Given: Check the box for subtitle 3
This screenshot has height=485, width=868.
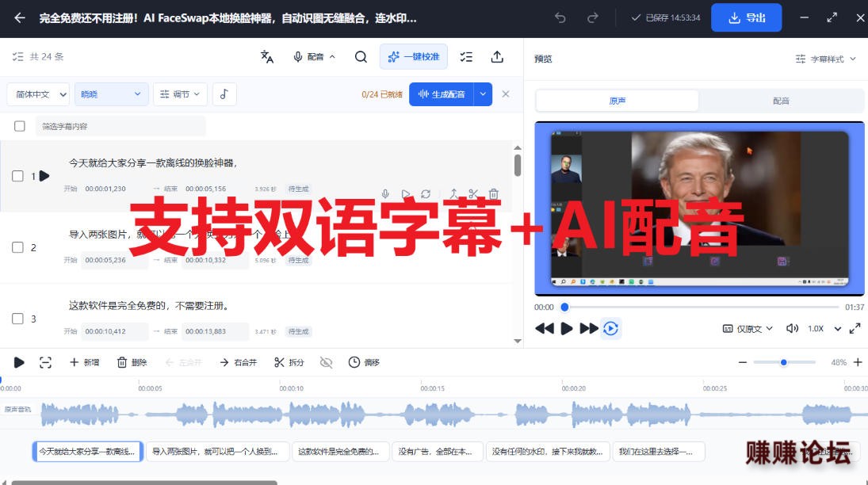Looking at the screenshot, I should coord(17,319).
